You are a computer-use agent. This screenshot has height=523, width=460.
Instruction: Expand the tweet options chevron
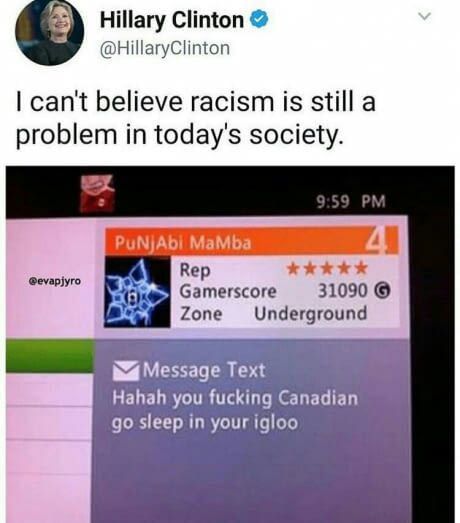(425, 16)
